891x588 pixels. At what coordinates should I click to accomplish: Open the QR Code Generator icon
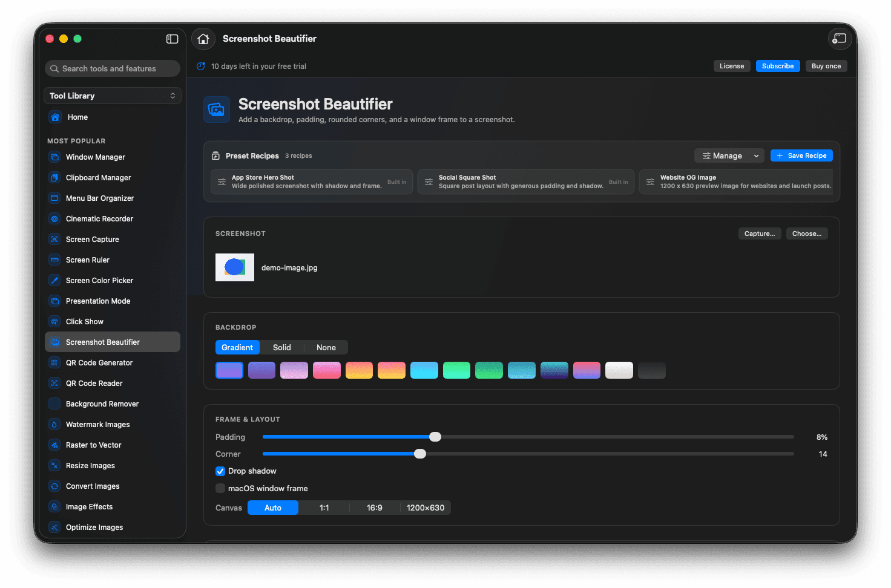[x=54, y=363]
